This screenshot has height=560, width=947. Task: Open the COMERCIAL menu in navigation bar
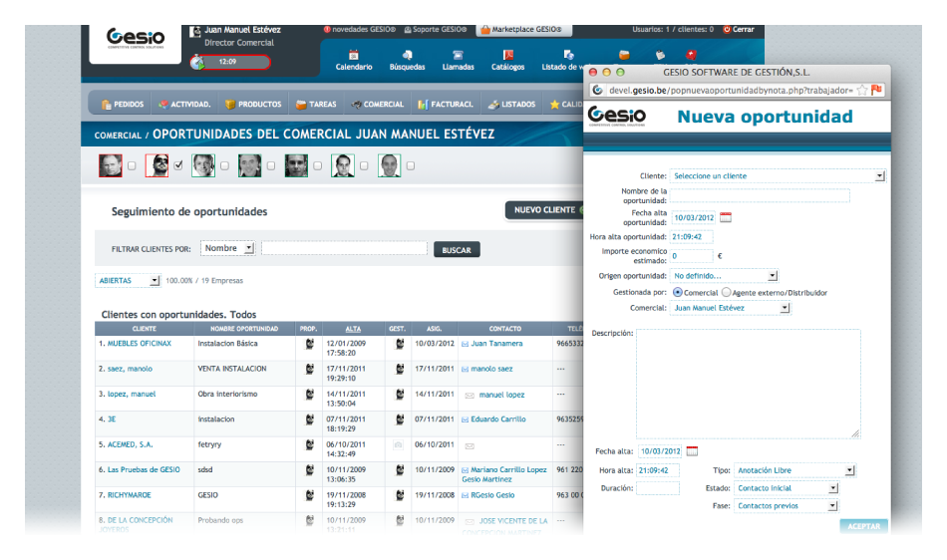(x=378, y=105)
